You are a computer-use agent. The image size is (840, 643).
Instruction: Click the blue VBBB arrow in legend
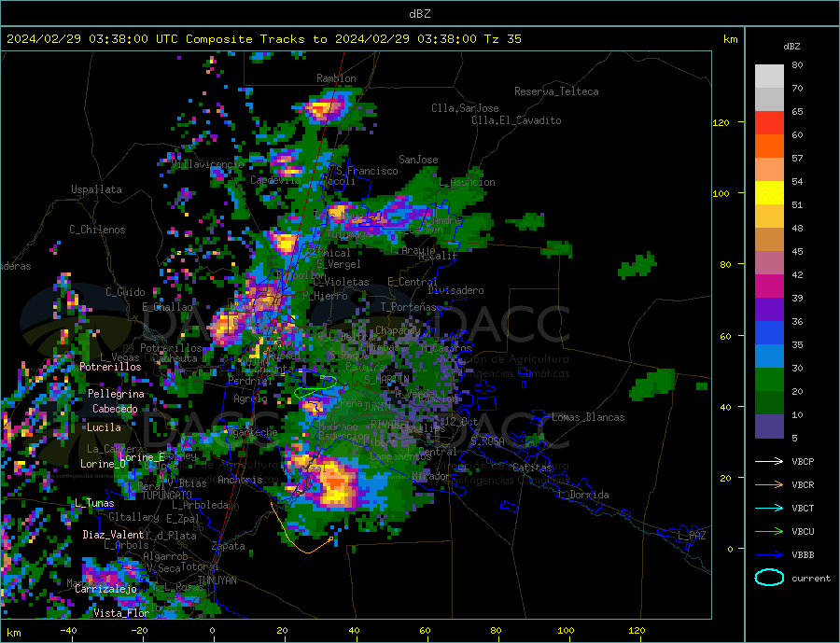(x=769, y=554)
